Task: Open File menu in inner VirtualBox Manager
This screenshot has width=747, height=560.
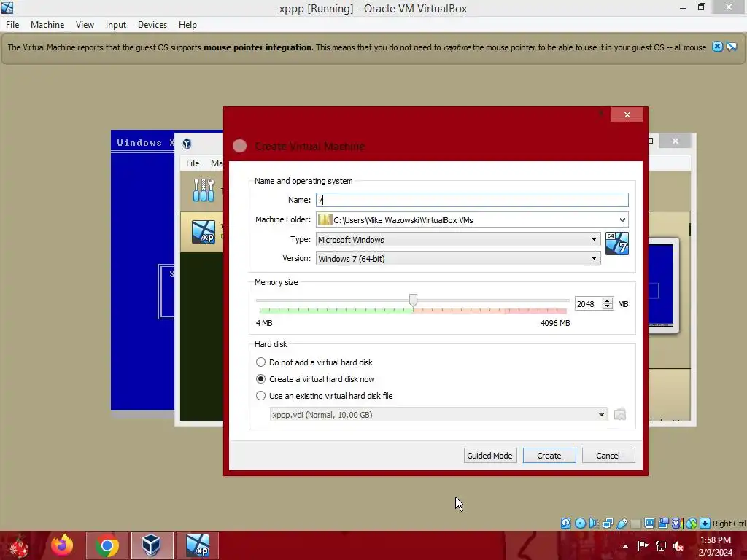Action: click(x=193, y=163)
